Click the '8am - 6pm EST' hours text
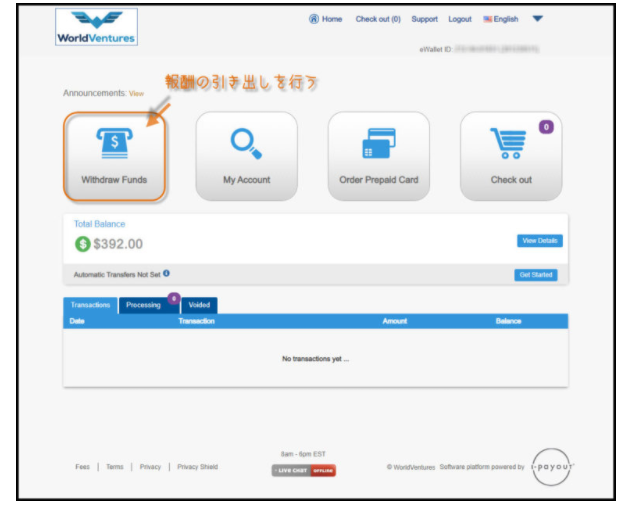The height and width of the screenshot is (506, 628). [303, 454]
